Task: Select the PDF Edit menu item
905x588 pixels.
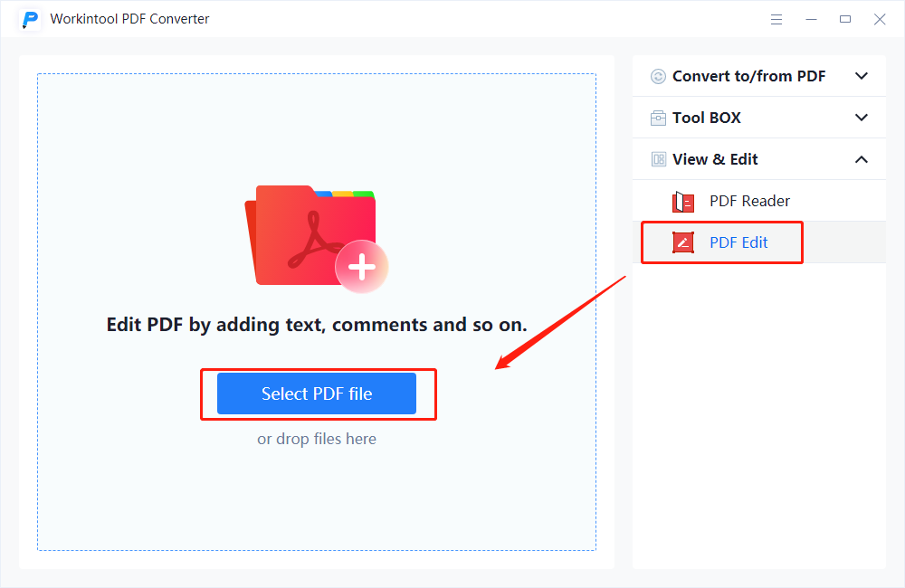Action: click(x=738, y=242)
